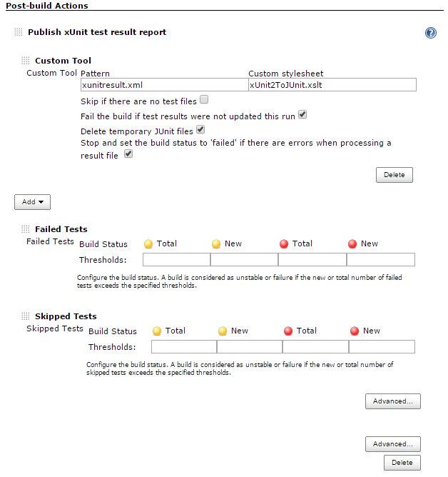This screenshot has width=448, height=477.
Task: Click red Total ball icon under Skipped Tests
Action: tap(288, 331)
